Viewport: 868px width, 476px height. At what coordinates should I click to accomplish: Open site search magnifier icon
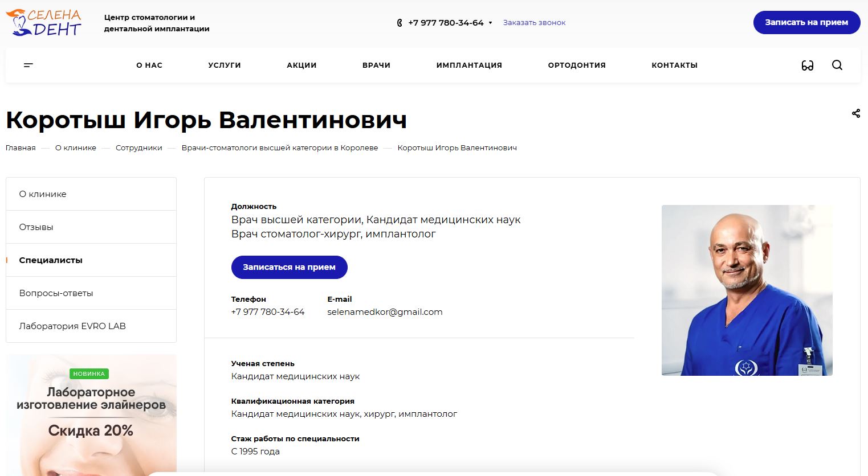(x=837, y=65)
